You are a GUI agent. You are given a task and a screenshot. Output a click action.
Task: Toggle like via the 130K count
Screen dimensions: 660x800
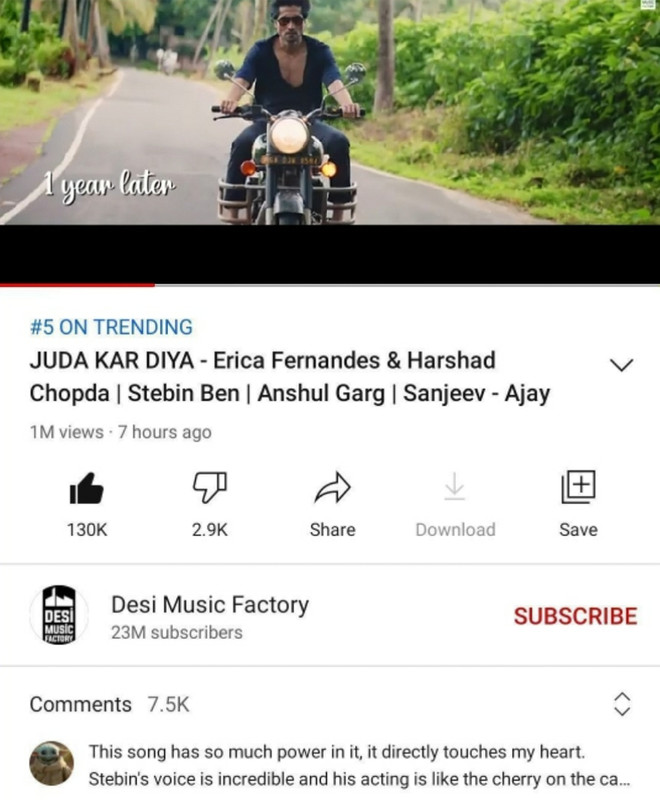click(87, 530)
